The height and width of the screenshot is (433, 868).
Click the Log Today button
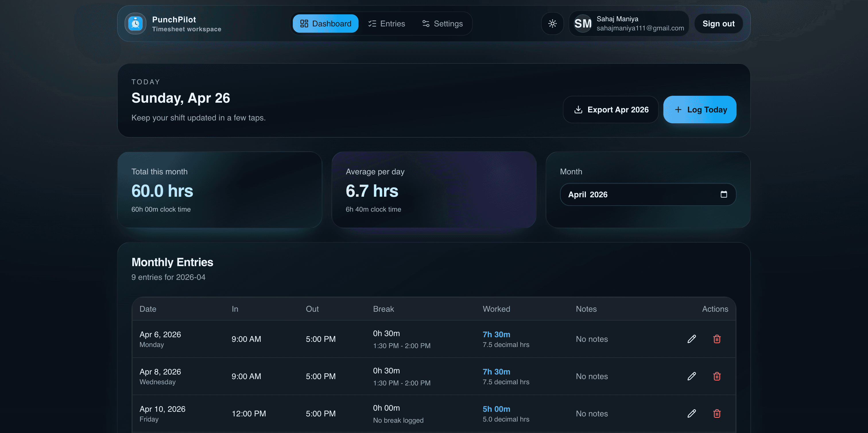(x=700, y=110)
